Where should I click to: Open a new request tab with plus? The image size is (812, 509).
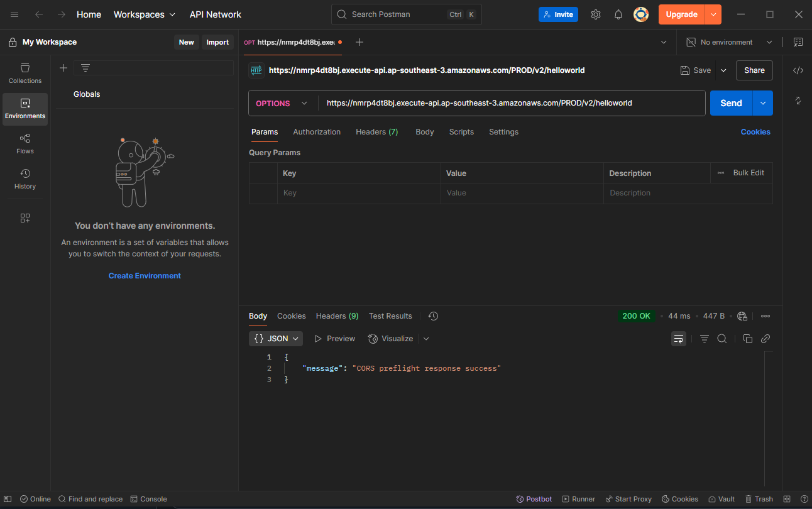[x=359, y=42]
